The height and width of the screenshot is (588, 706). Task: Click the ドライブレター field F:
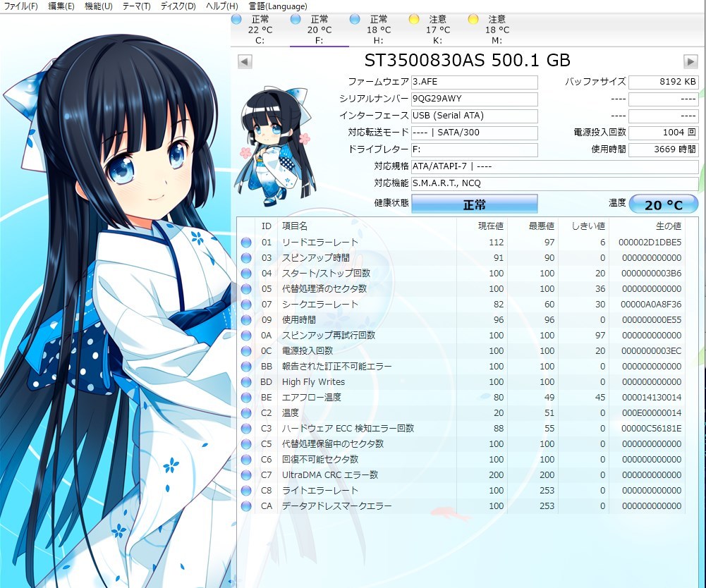(475, 149)
